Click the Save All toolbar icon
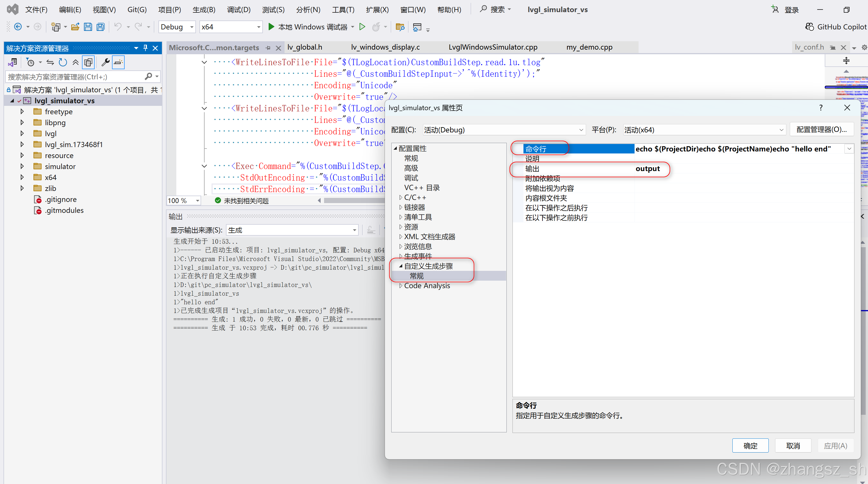The width and height of the screenshot is (868, 484). click(100, 27)
